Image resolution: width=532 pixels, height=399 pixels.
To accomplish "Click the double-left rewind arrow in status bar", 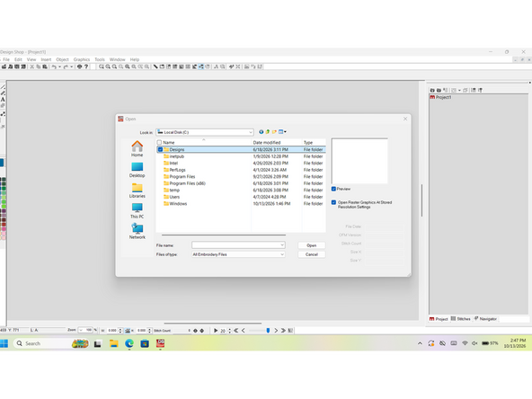I will [235, 330].
